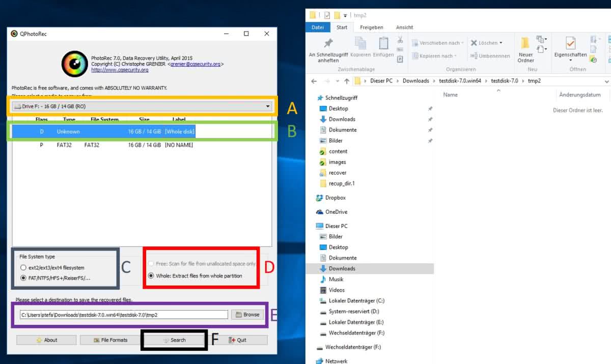611x364 pixels.
Task: Open the drive selection dropdown in QPhotoRec
Action: 142,106
